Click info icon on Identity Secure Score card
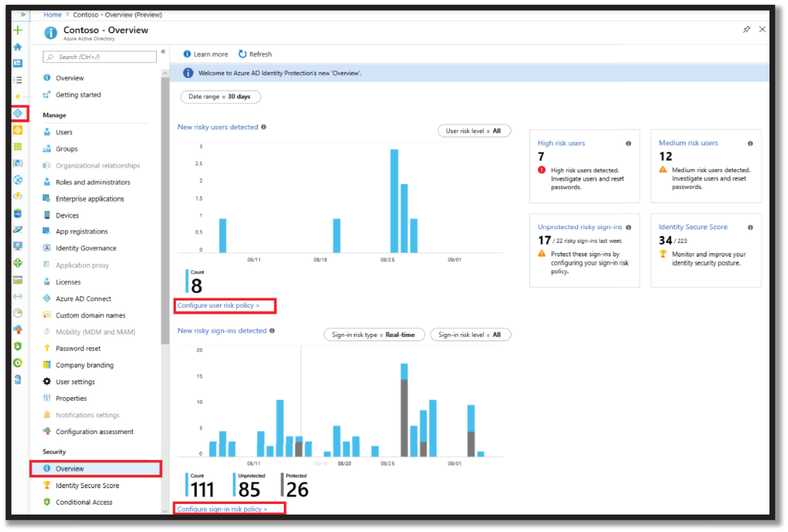Screen dimensions: 788x532 click(x=750, y=228)
